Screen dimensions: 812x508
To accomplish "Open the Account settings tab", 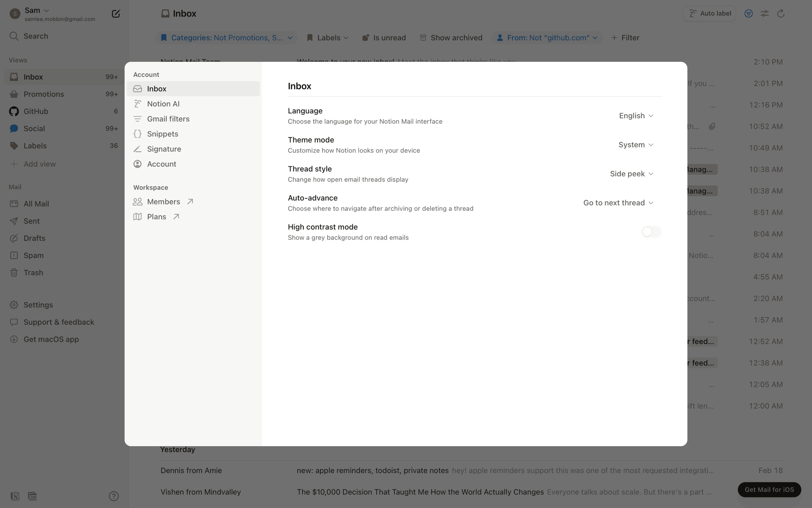I will pyautogui.click(x=193, y=164).
